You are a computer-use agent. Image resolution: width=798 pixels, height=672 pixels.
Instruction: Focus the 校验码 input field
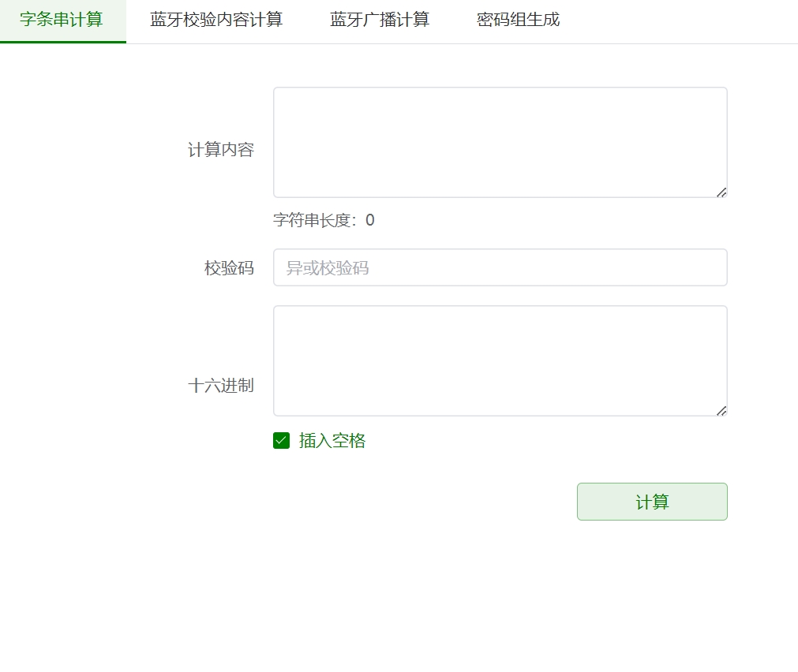[x=500, y=268]
